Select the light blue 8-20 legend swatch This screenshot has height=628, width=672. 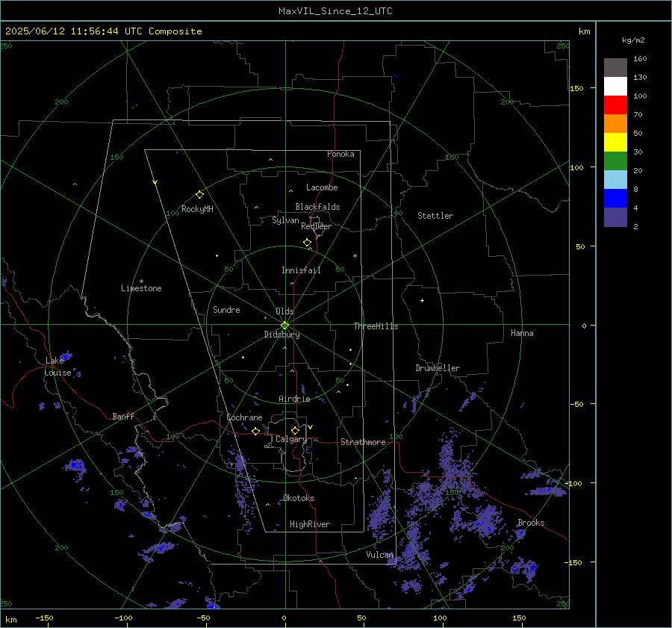[615, 180]
